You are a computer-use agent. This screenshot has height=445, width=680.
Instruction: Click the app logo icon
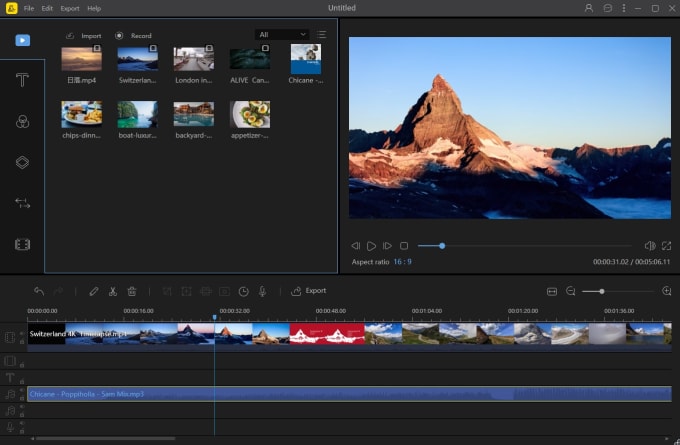click(12, 8)
